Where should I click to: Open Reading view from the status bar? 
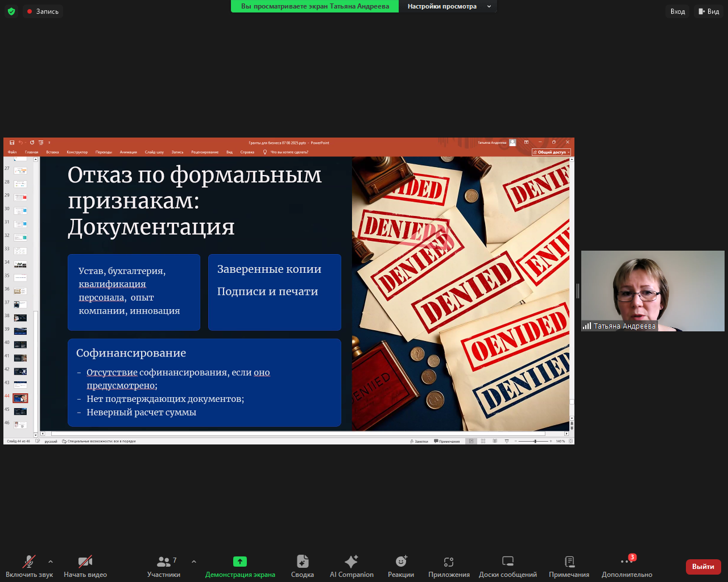click(x=495, y=440)
